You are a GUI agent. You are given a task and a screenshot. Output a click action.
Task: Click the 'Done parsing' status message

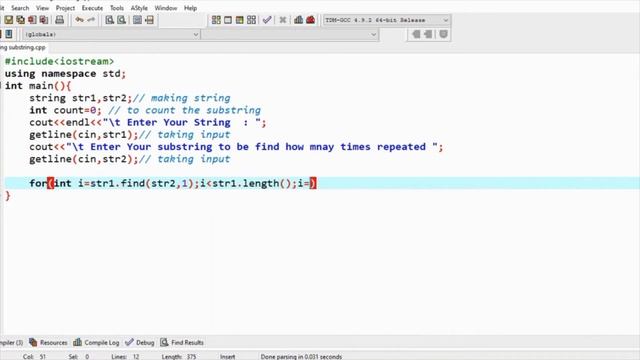point(301,357)
